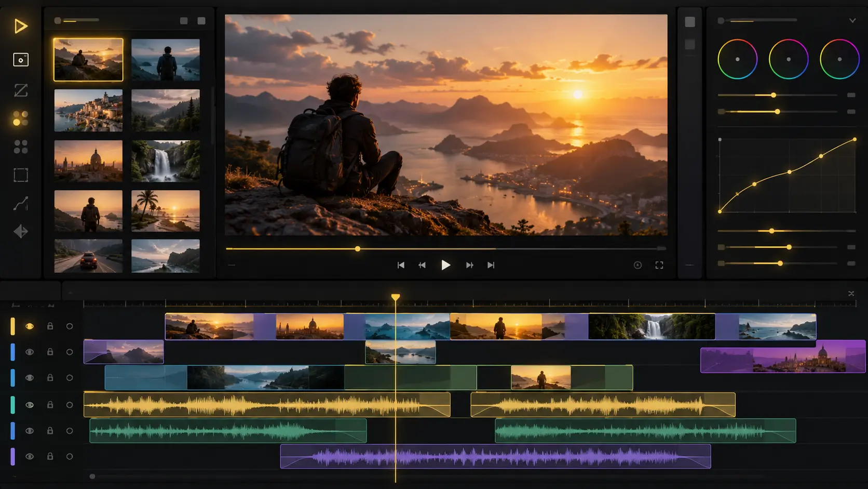Select the purple waveform audio clip
This screenshot has width=868, height=489.
pos(495,456)
